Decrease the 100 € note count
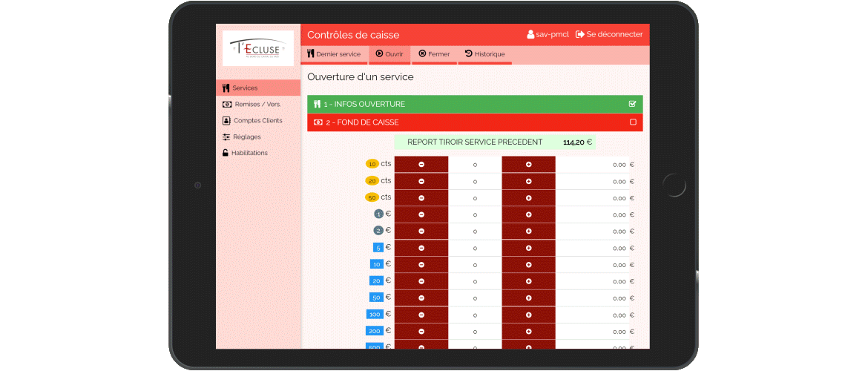The width and height of the screenshot is (868, 371). tap(421, 315)
